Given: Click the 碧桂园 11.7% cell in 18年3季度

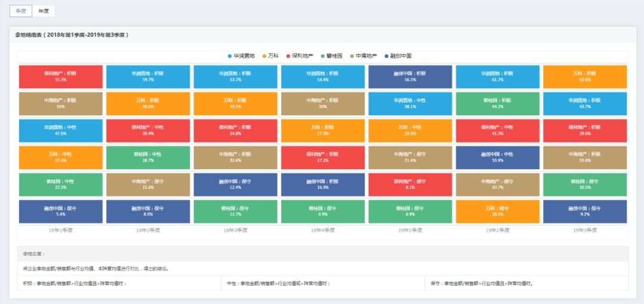Looking at the screenshot, I should pyautogui.click(x=236, y=212).
